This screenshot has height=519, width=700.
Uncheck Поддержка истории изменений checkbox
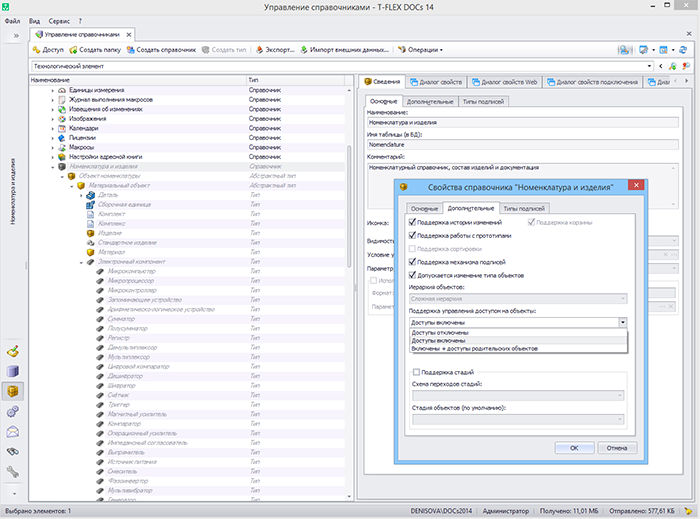(x=414, y=222)
